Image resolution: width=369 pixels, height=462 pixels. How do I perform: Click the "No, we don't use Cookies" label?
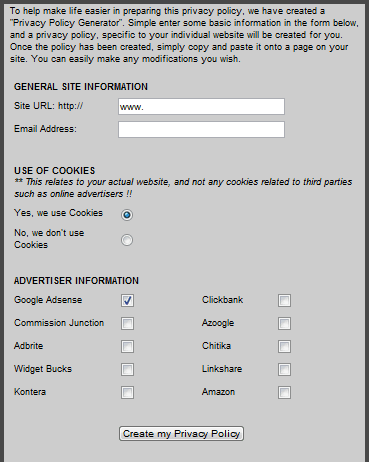tap(49, 239)
